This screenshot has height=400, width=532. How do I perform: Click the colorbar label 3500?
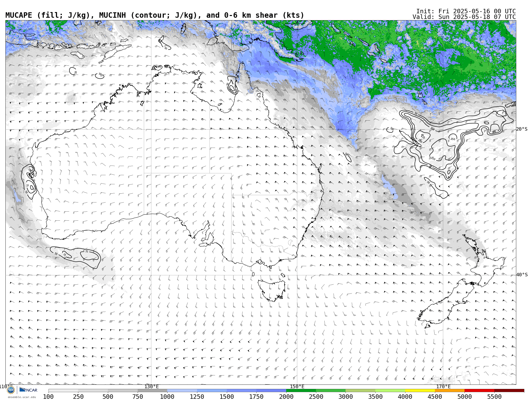coord(375,397)
